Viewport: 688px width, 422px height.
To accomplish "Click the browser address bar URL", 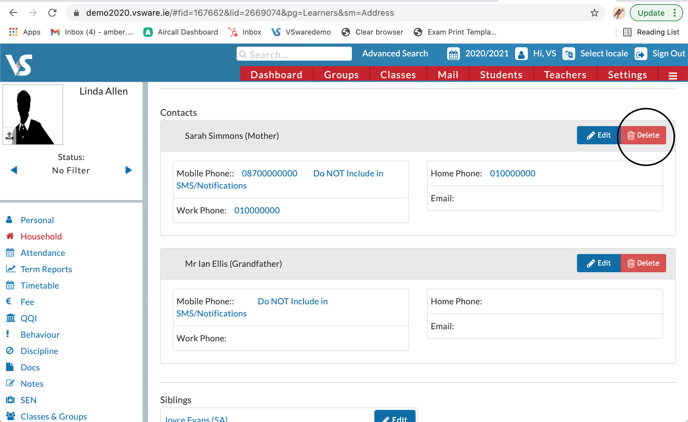I will [x=240, y=13].
